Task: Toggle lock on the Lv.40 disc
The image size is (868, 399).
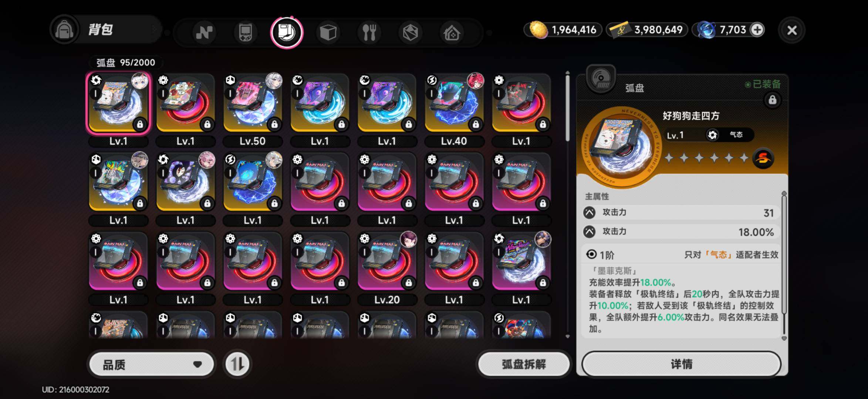Action: pos(476,124)
